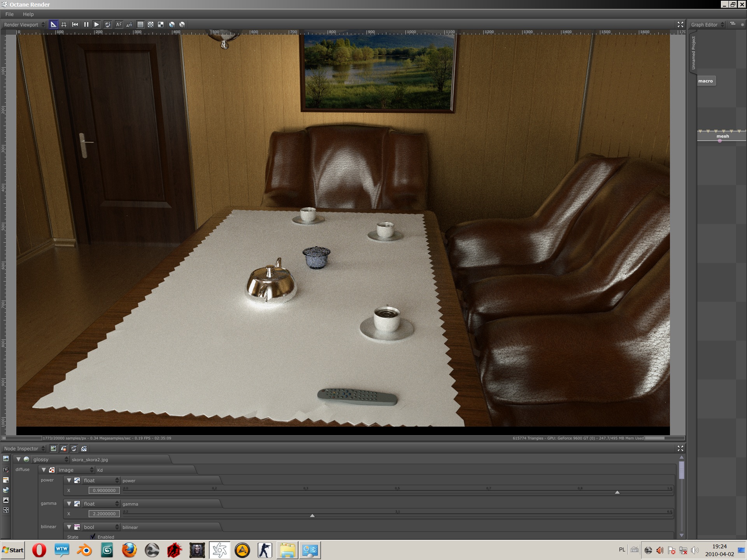
Task: Open the image texture type dropdown
Action: coord(75,470)
